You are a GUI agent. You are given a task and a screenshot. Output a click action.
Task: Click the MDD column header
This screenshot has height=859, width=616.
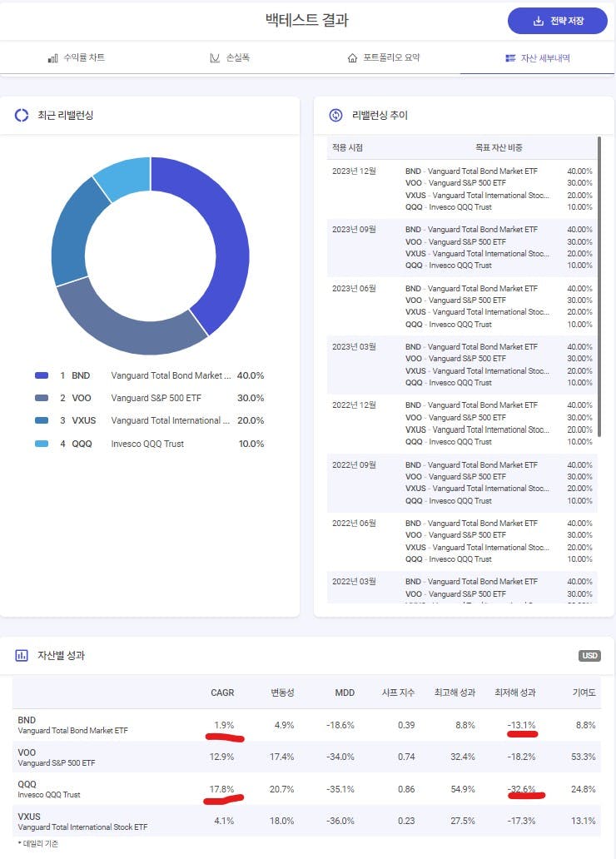pos(345,693)
